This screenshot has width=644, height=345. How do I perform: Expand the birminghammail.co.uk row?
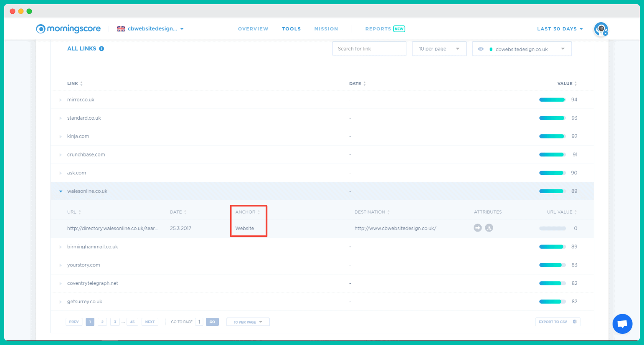pos(61,247)
